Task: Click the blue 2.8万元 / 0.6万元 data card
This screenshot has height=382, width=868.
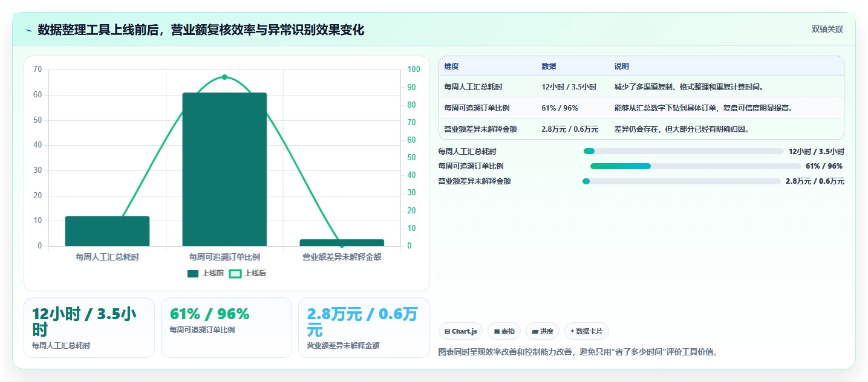Action: 364,328
